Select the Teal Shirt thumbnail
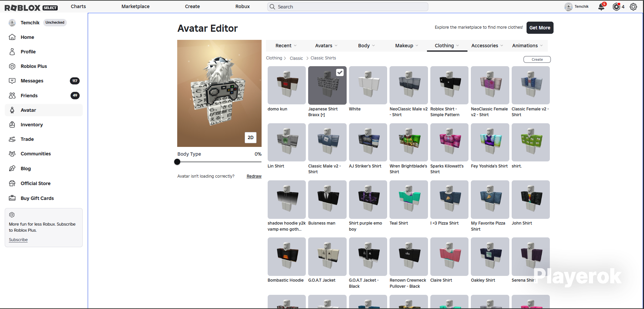 [x=409, y=199]
